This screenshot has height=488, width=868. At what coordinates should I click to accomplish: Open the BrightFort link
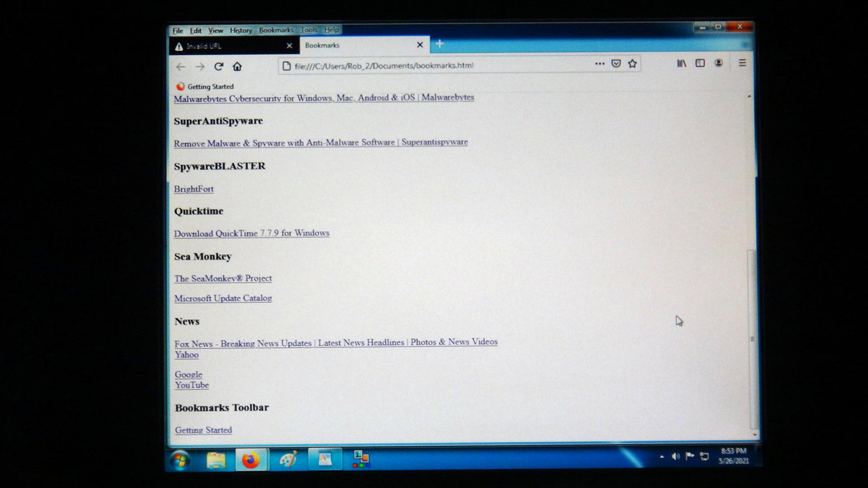194,189
